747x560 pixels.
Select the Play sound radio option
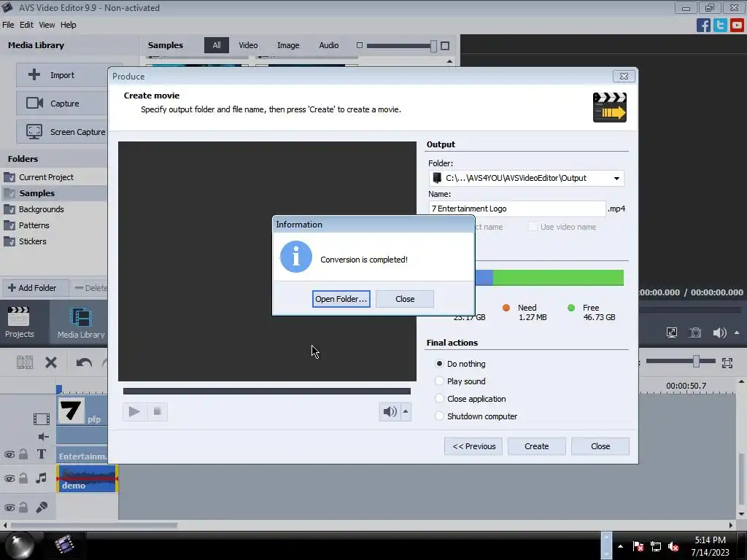pos(439,381)
